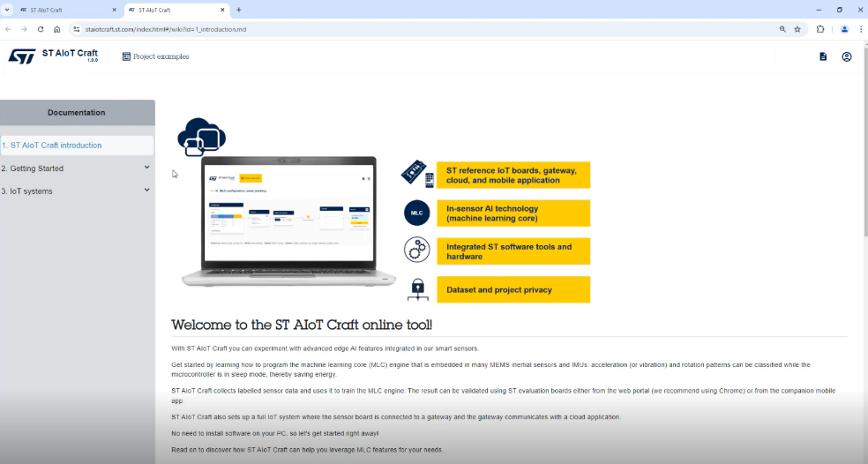Open a new browser tab
Image resolution: width=868 pixels, height=464 pixels.
(x=238, y=10)
